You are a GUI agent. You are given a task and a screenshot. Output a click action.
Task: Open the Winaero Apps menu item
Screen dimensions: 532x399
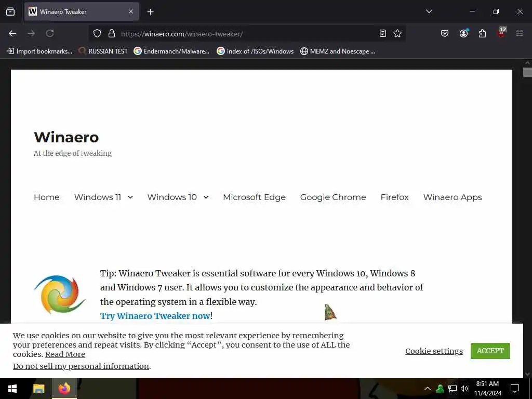click(x=453, y=197)
